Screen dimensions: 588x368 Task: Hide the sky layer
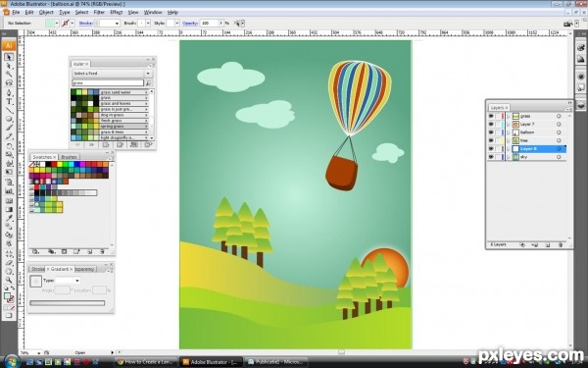click(x=491, y=157)
